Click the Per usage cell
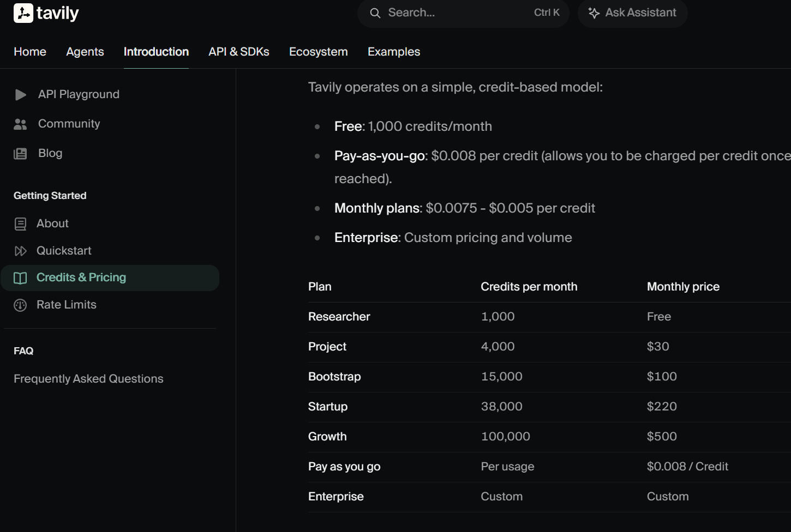The image size is (791, 532). pyautogui.click(x=507, y=467)
